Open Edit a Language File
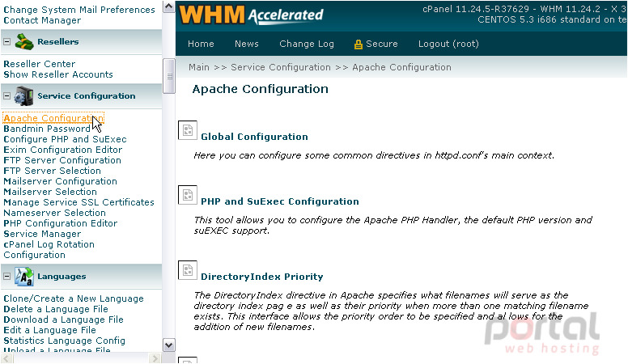The image size is (628, 364). (x=49, y=330)
